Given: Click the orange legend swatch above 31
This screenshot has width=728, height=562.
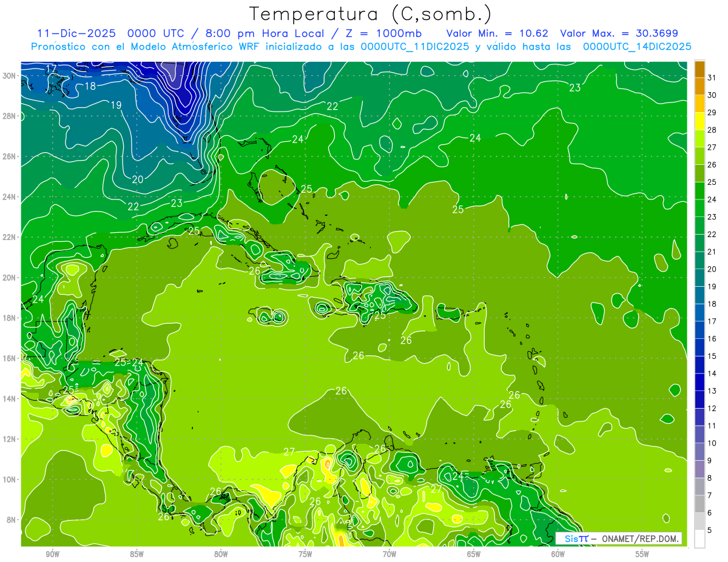Looking at the screenshot, I should tap(699, 69).
